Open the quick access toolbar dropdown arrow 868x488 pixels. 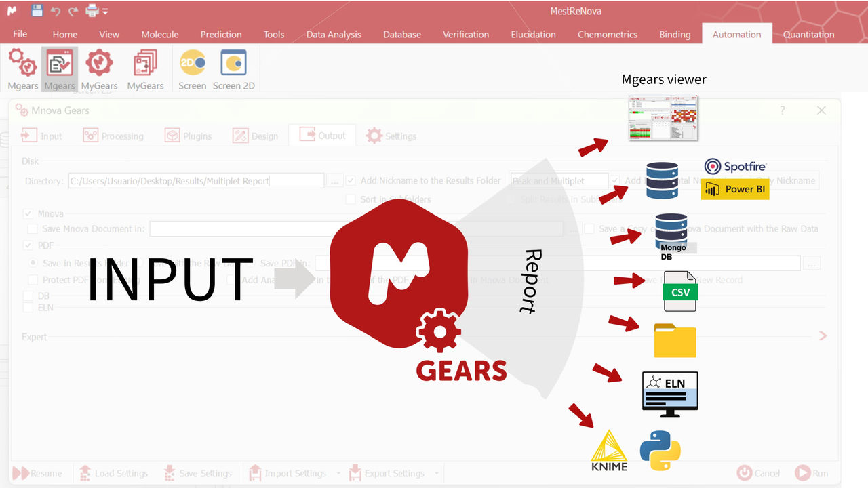tap(106, 12)
